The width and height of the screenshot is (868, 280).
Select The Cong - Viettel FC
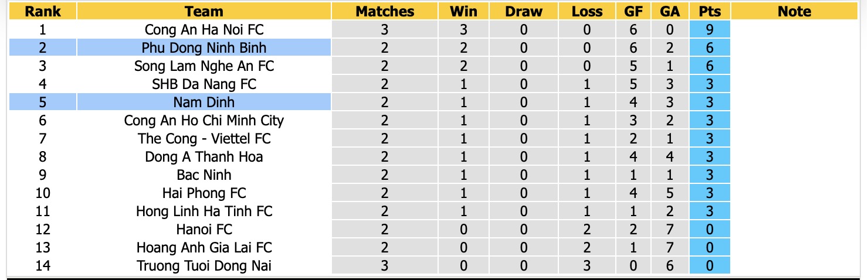[x=204, y=138]
